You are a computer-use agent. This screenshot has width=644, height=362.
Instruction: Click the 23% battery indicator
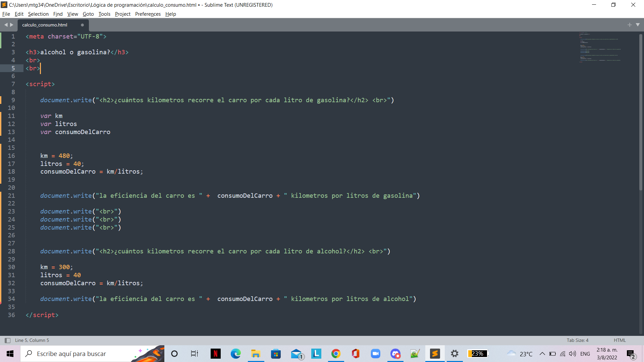click(x=478, y=354)
